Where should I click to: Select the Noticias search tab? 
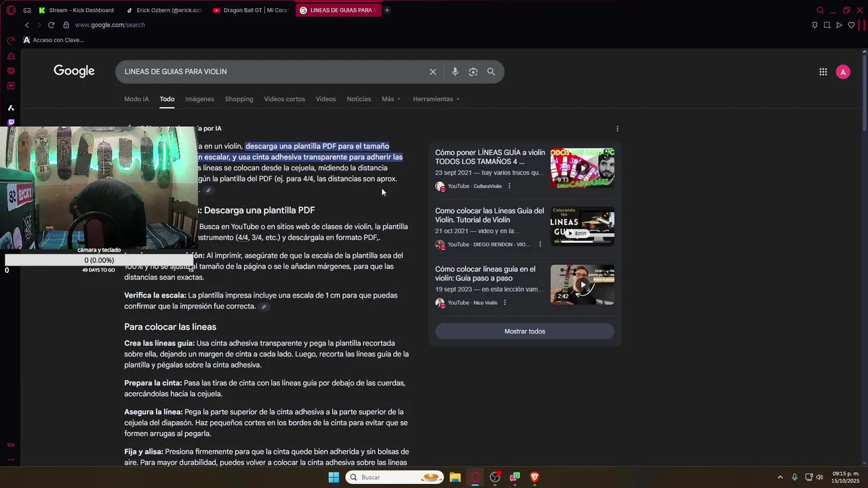[359, 99]
